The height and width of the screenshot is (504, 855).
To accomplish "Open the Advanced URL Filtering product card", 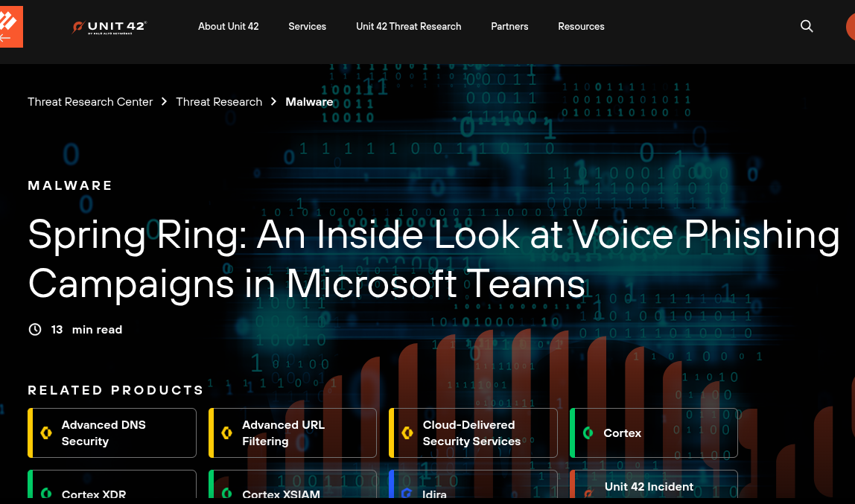I will [x=292, y=433].
